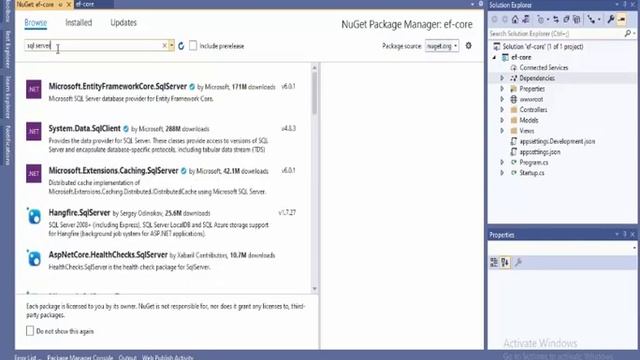Select Microsoft.Extensions.Caching.SqlServer package
Viewport: 640px width, 360px height.
[163, 180]
